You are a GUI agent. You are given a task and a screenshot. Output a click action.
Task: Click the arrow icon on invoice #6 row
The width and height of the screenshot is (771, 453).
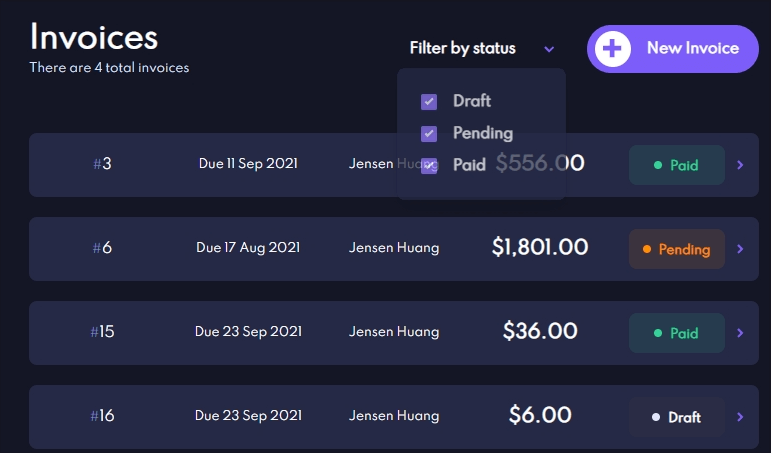(740, 249)
